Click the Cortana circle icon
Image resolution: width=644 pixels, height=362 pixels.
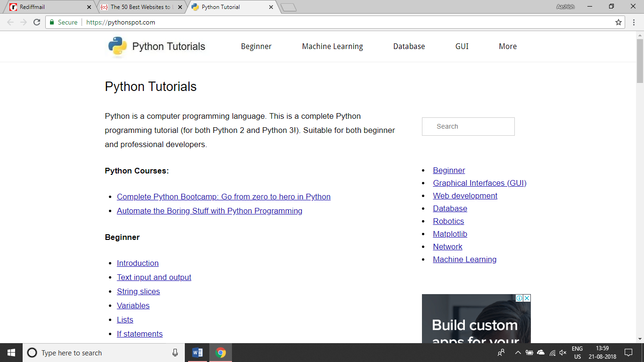(32, 353)
